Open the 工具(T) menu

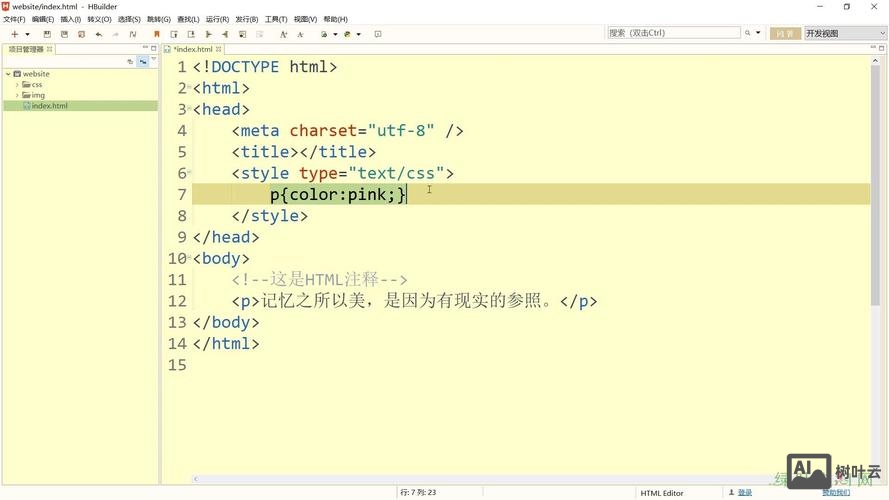pyautogui.click(x=276, y=19)
